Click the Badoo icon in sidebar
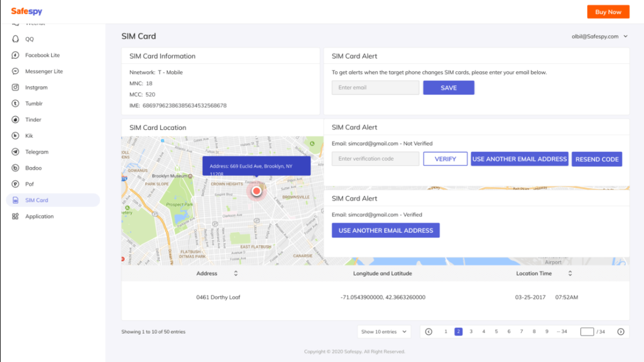Screen dimensions: 644x362 [15, 168]
